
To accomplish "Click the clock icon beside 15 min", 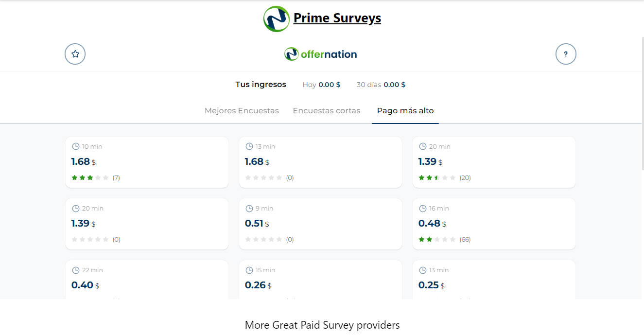I will pyautogui.click(x=249, y=270).
